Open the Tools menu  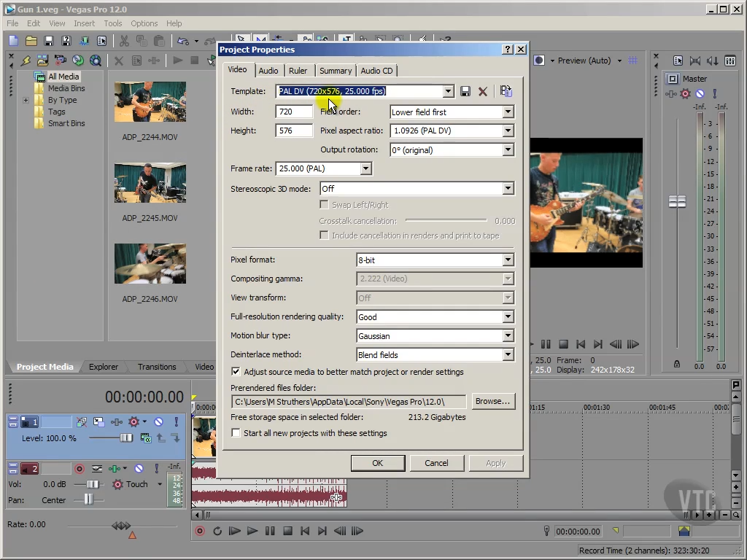click(113, 23)
